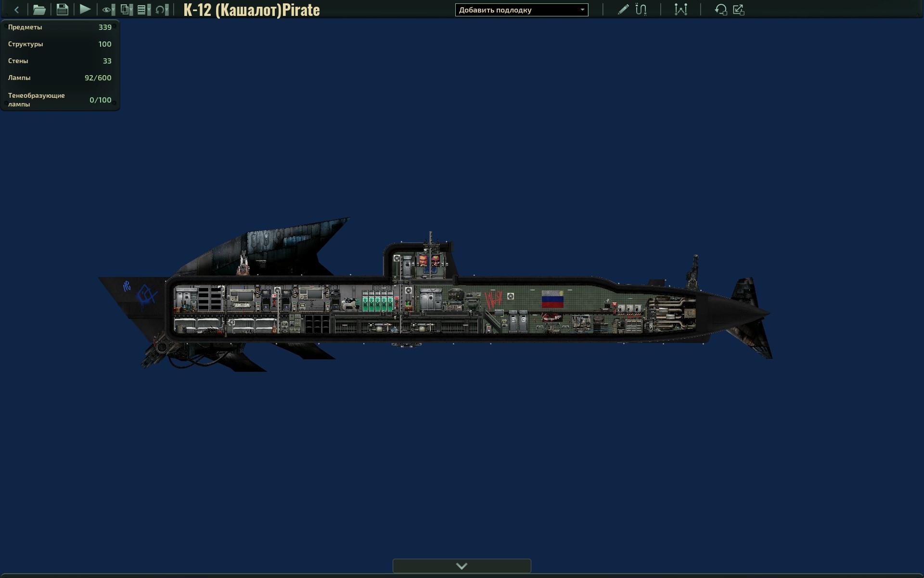Image resolution: width=924 pixels, height=578 pixels.
Task: Open a submarine with the folder icon
Action: coord(39,10)
